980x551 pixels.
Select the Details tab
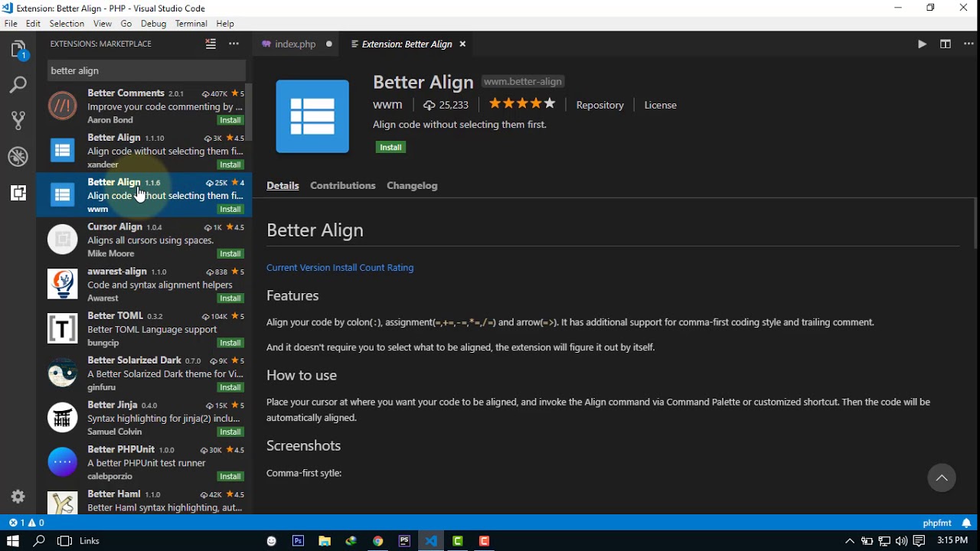pos(283,186)
